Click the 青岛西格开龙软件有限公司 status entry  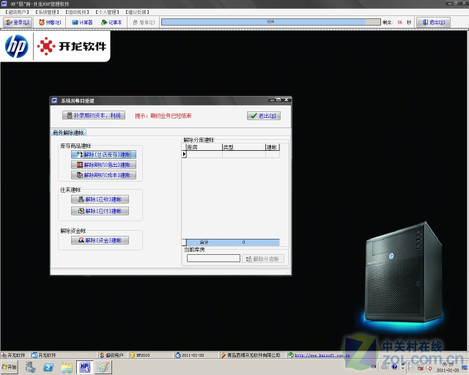[x=251, y=355]
